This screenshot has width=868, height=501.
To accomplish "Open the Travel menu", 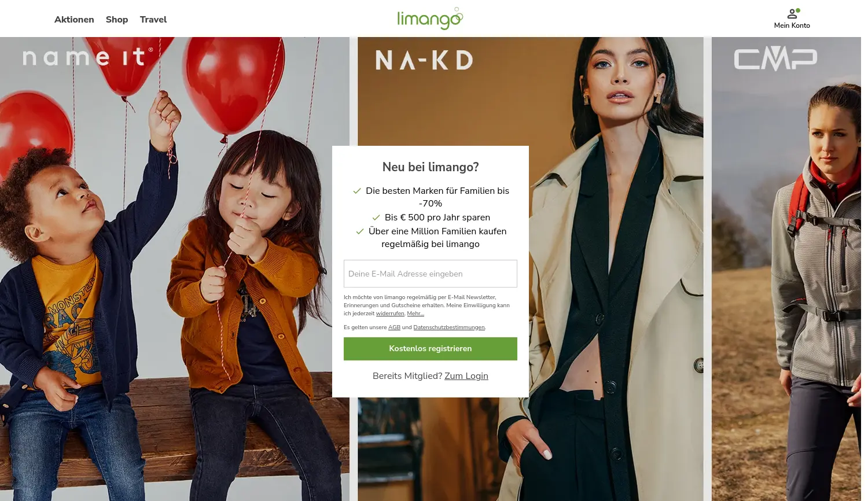I will [153, 20].
